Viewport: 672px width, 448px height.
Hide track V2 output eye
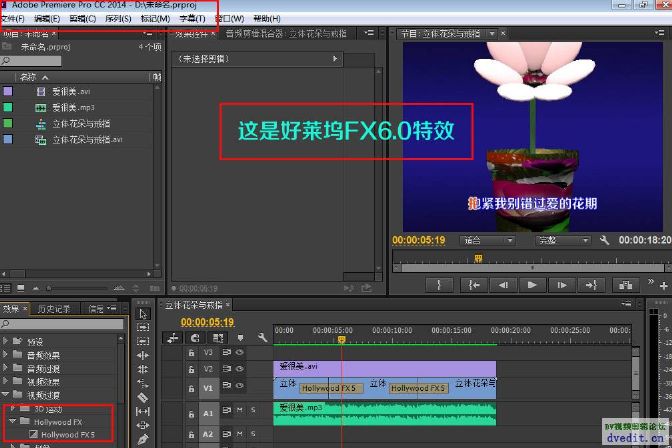[x=240, y=369]
